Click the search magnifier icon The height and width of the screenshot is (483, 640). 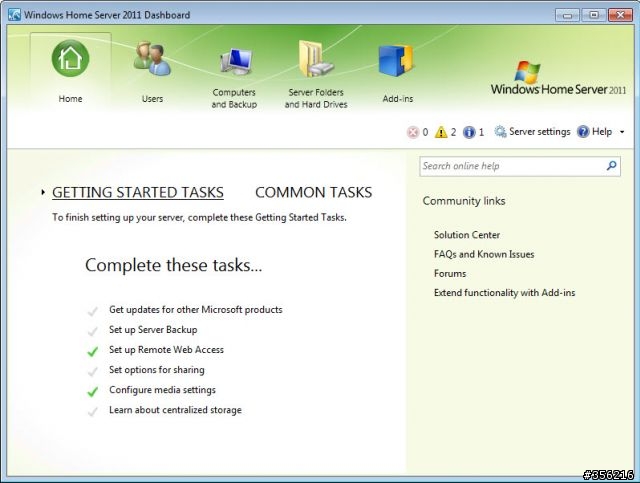coord(611,165)
